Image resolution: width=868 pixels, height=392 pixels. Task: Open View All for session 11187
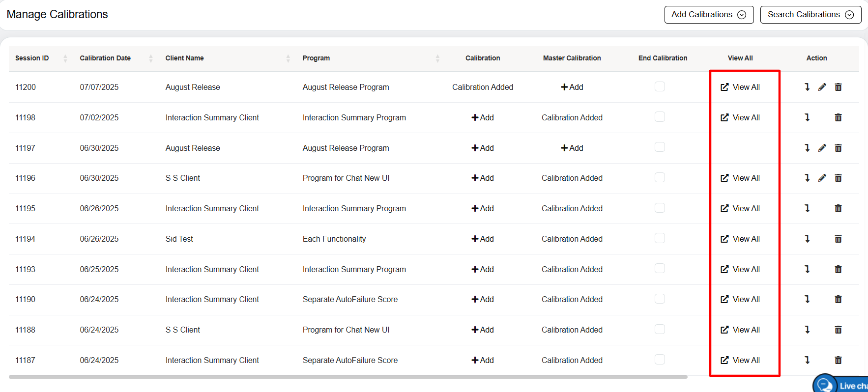740,360
